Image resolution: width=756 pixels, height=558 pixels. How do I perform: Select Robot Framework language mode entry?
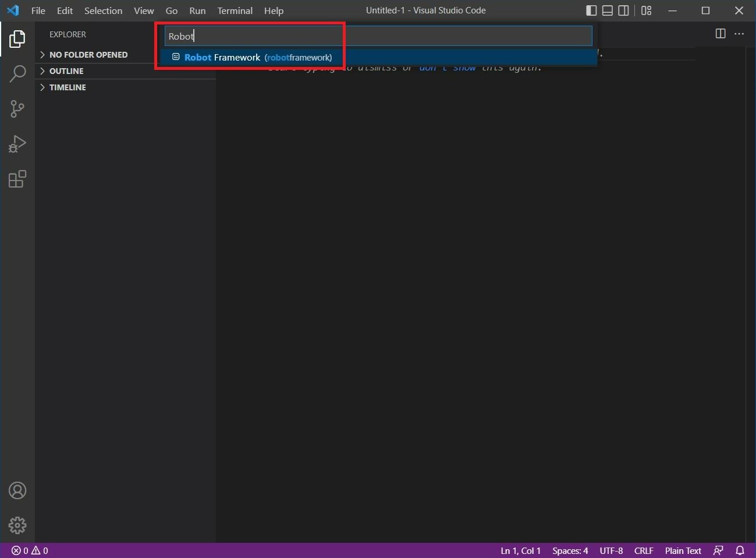coord(378,57)
